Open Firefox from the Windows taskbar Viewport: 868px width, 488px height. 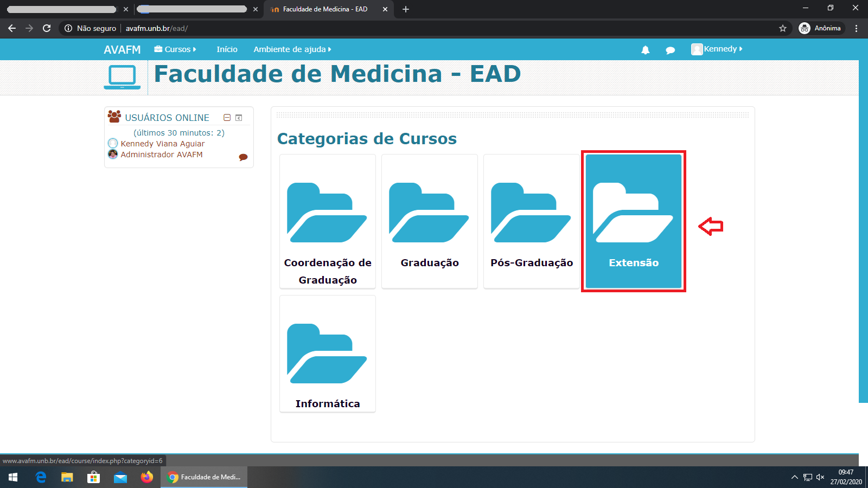click(x=146, y=477)
